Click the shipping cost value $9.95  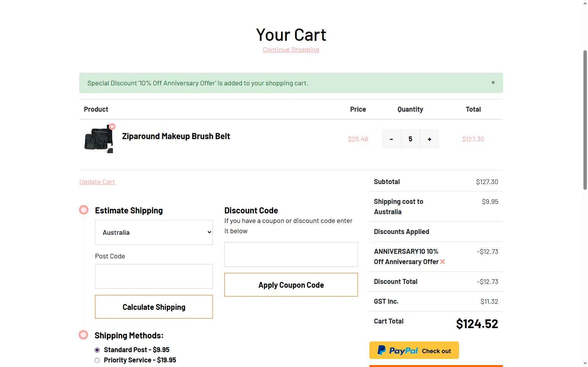tap(490, 202)
